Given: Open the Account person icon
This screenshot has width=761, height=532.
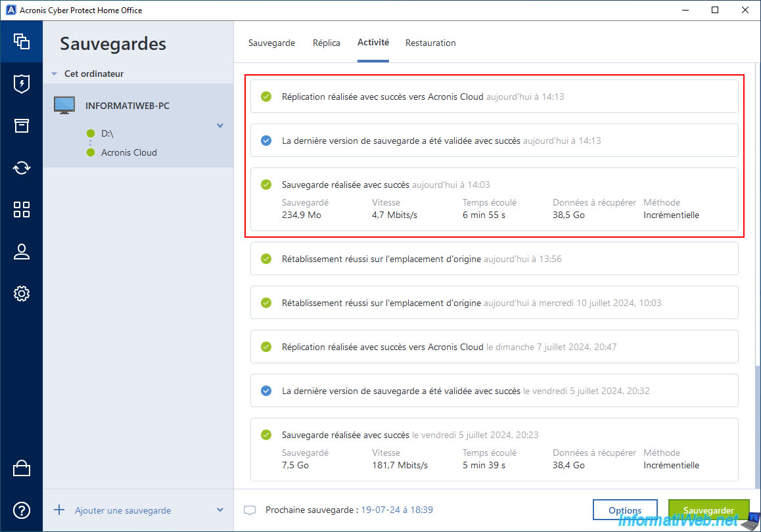Looking at the screenshot, I should 21,252.
